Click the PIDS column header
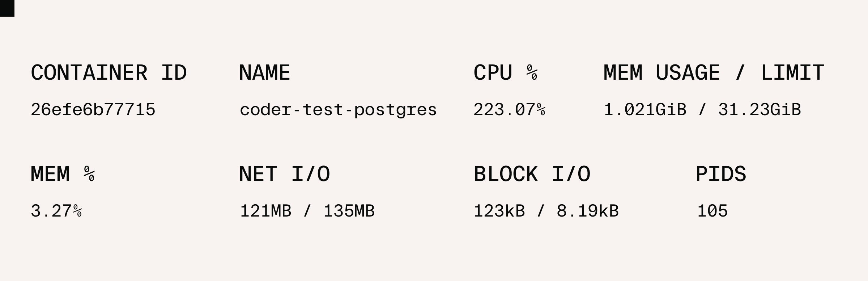868x281 pixels. pos(721,174)
